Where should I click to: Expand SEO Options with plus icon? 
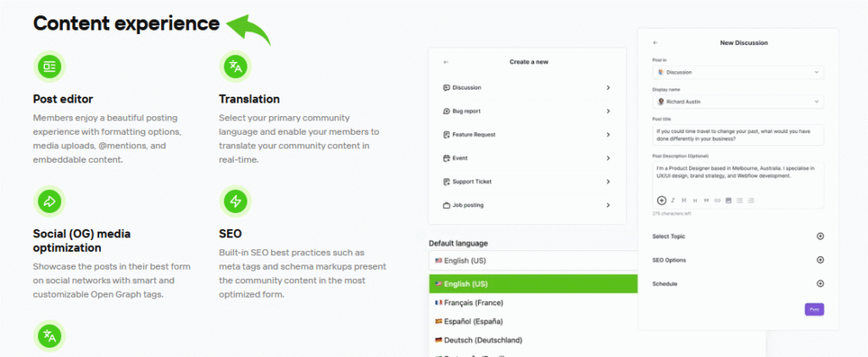[819, 260]
